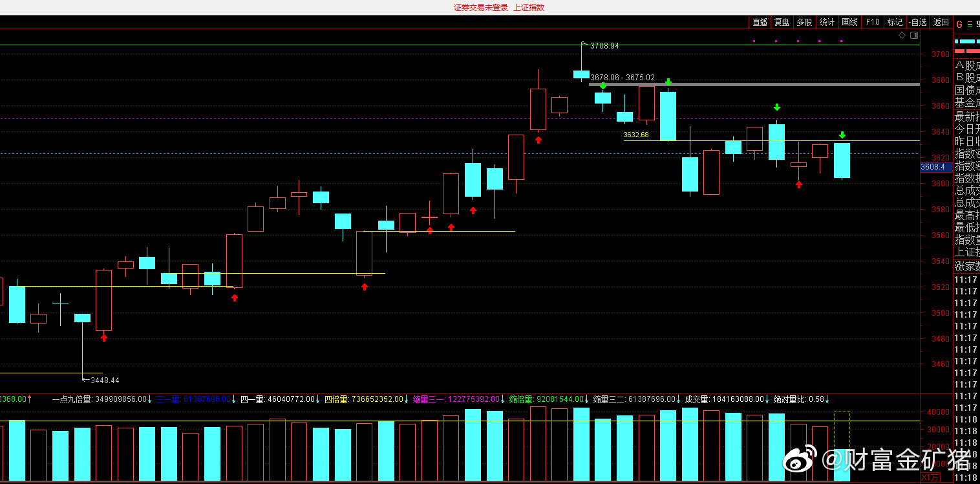Click the candle with the 3708.94 high
The width and height of the screenshot is (980, 484).
[581, 74]
